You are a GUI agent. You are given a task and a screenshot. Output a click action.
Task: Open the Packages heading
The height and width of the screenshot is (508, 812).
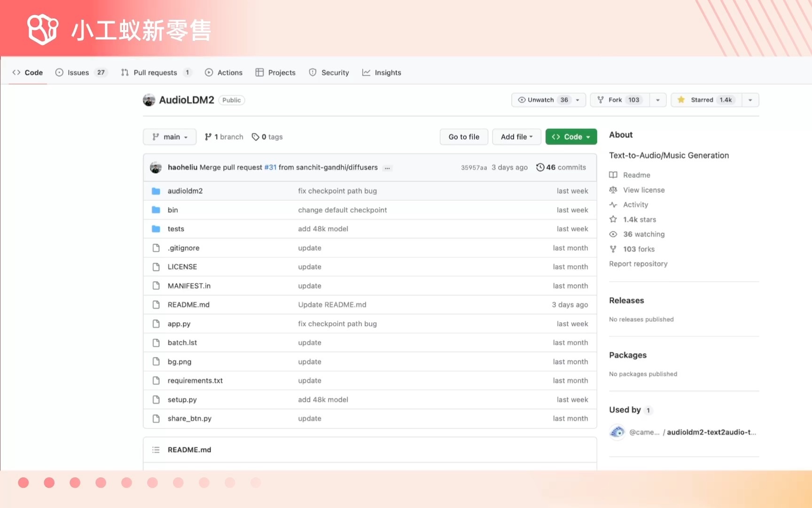(x=628, y=355)
